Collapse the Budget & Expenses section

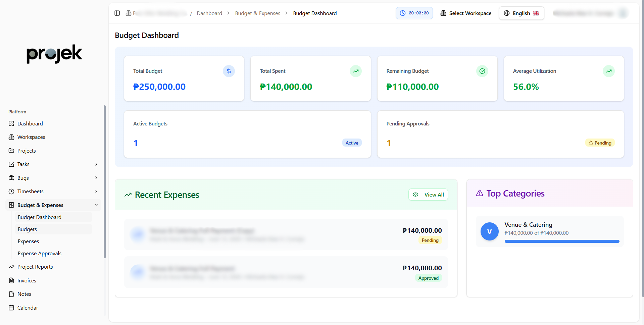pyautogui.click(x=96, y=205)
